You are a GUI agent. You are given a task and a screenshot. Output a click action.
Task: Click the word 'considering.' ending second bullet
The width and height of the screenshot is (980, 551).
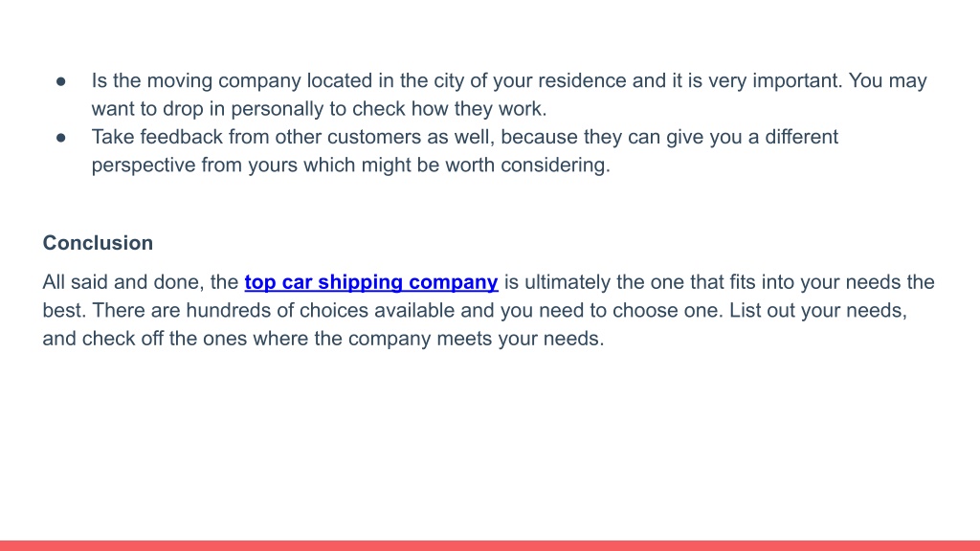[x=556, y=165]
